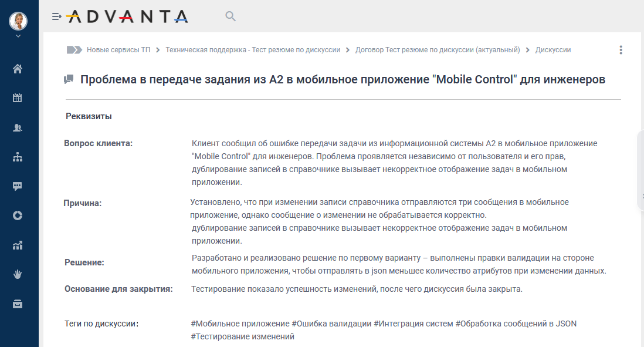This screenshot has width=644, height=347.
Task: Open the archive box sidebar icon
Action: (x=18, y=304)
